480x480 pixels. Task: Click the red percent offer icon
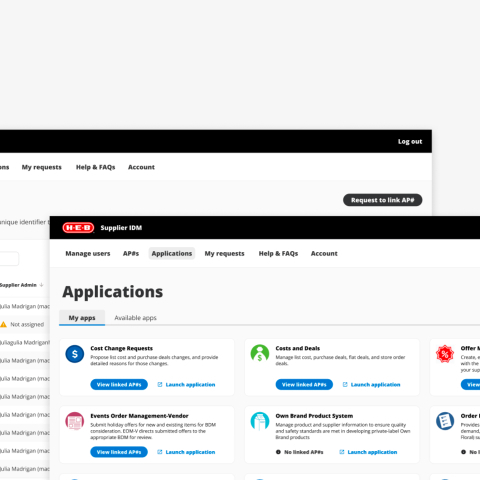445,354
